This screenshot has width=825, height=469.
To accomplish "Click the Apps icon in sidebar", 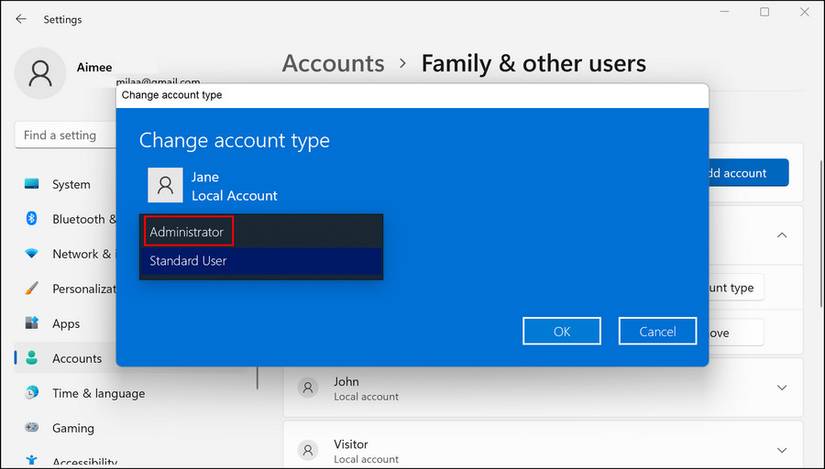I will (x=32, y=324).
